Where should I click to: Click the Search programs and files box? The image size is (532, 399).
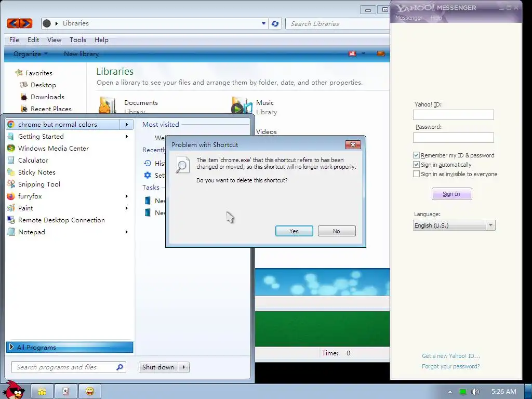click(x=69, y=367)
